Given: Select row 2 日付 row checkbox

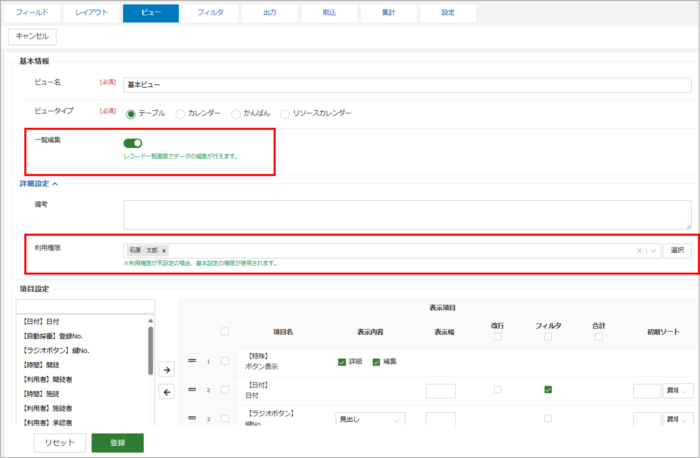Looking at the screenshot, I should click(225, 390).
